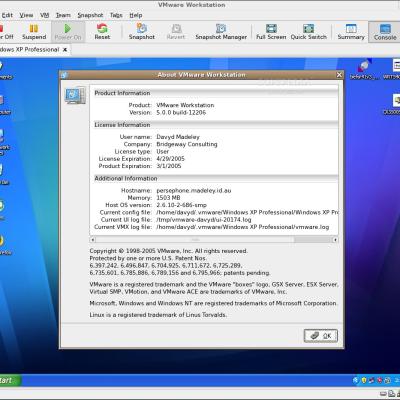The width and height of the screenshot is (400, 400).
Task: Click the memory value 1503 MB
Action: coord(168,198)
